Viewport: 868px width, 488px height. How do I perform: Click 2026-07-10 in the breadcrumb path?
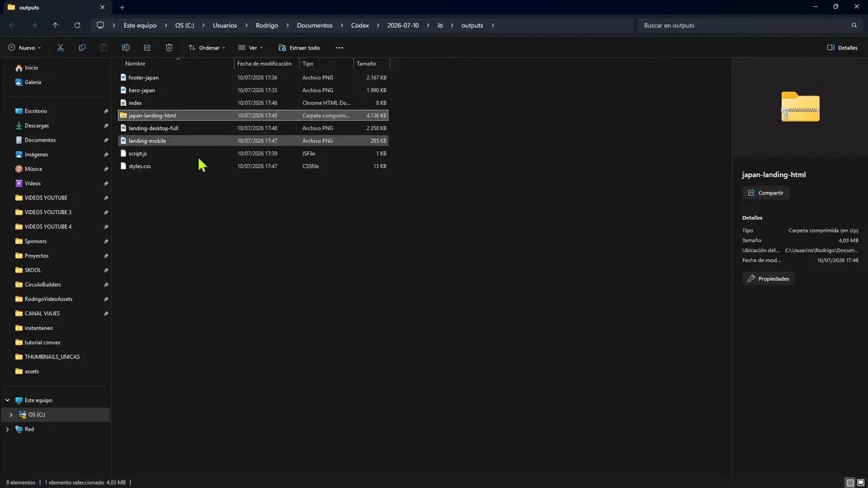point(403,25)
